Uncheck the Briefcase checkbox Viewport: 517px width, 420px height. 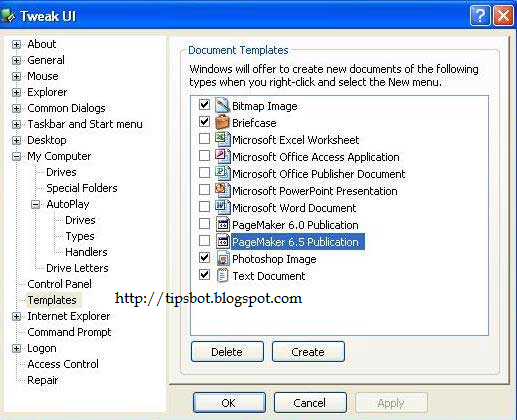204,121
